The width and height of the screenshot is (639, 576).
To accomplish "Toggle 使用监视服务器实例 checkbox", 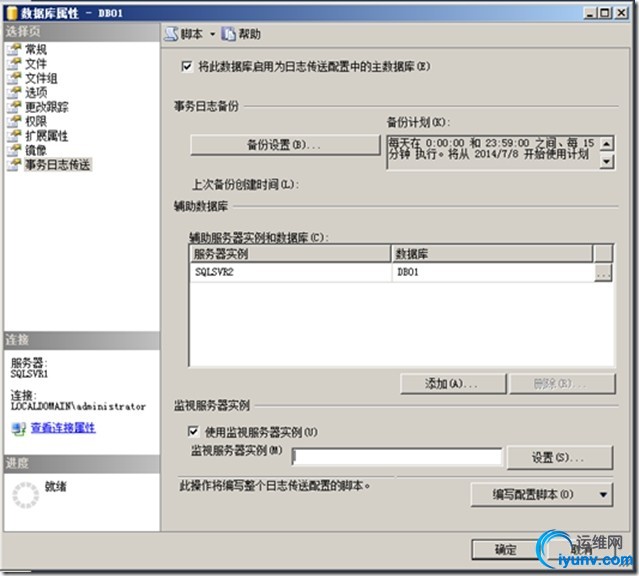I will 193,431.
